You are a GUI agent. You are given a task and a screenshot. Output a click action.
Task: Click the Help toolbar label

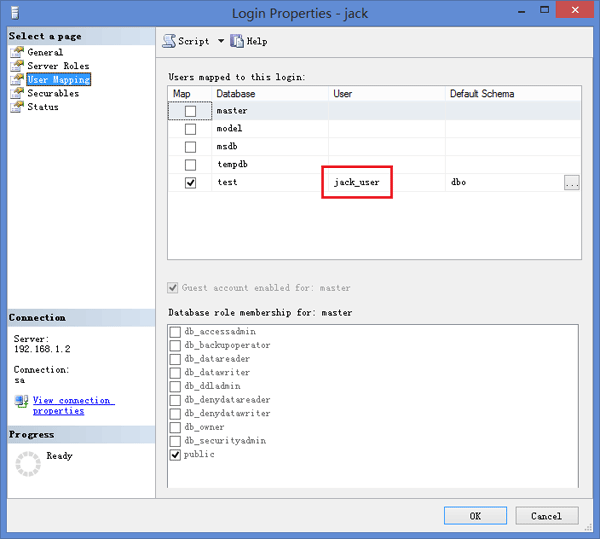pos(257,41)
